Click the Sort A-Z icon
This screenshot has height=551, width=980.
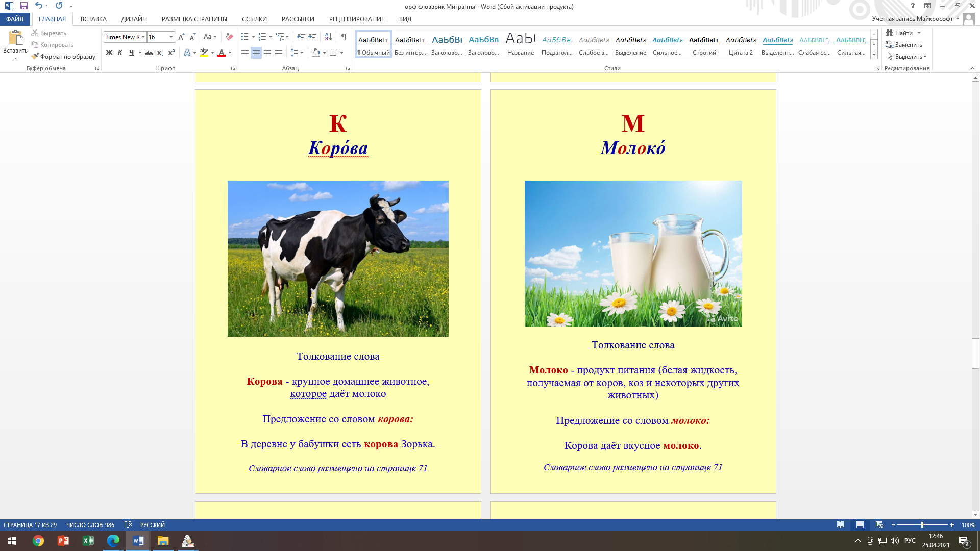point(328,37)
